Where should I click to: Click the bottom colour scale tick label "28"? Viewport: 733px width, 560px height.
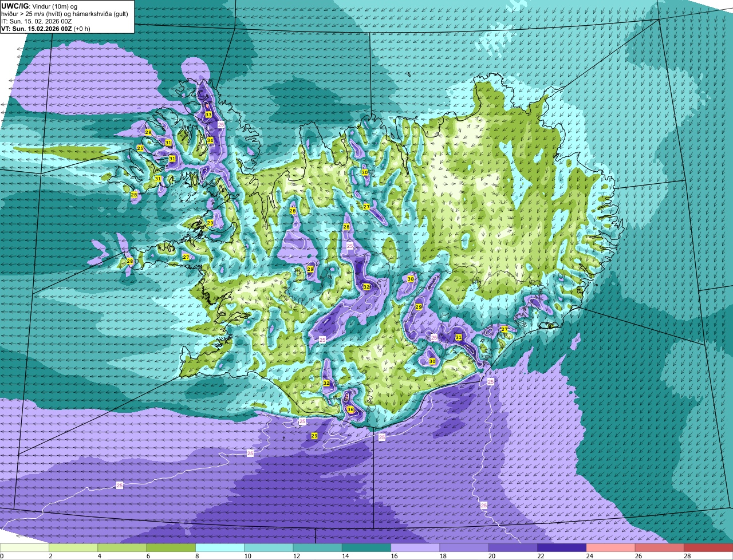click(x=687, y=556)
